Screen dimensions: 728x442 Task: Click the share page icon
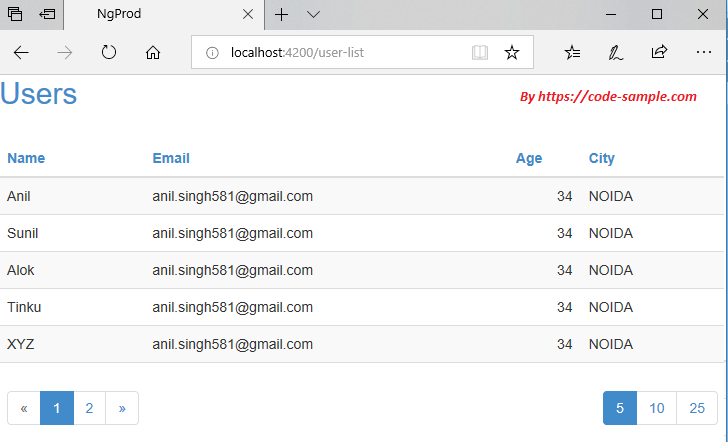pyautogui.click(x=659, y=53)
